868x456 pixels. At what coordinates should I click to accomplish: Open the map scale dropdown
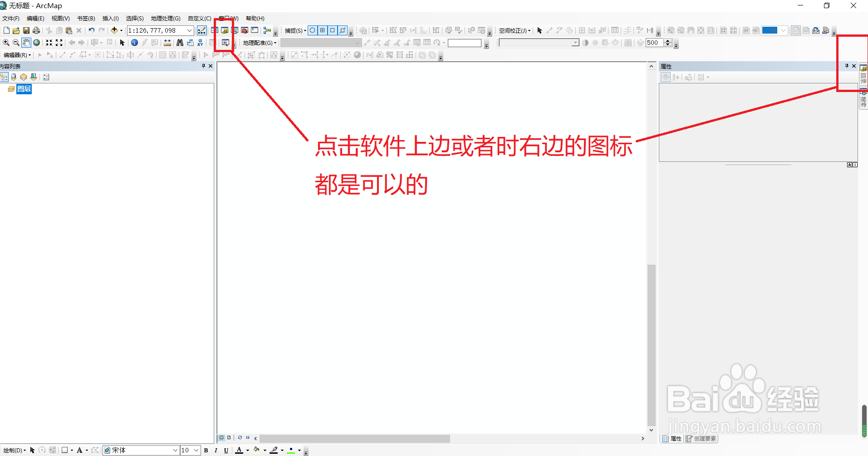[x=189, y=30]
